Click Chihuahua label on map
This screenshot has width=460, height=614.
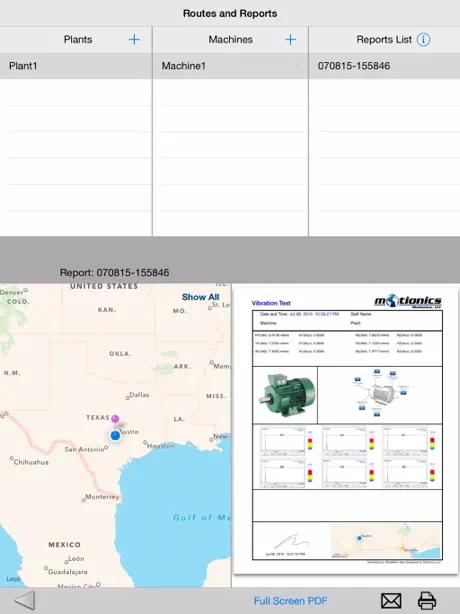coord(31,462)
